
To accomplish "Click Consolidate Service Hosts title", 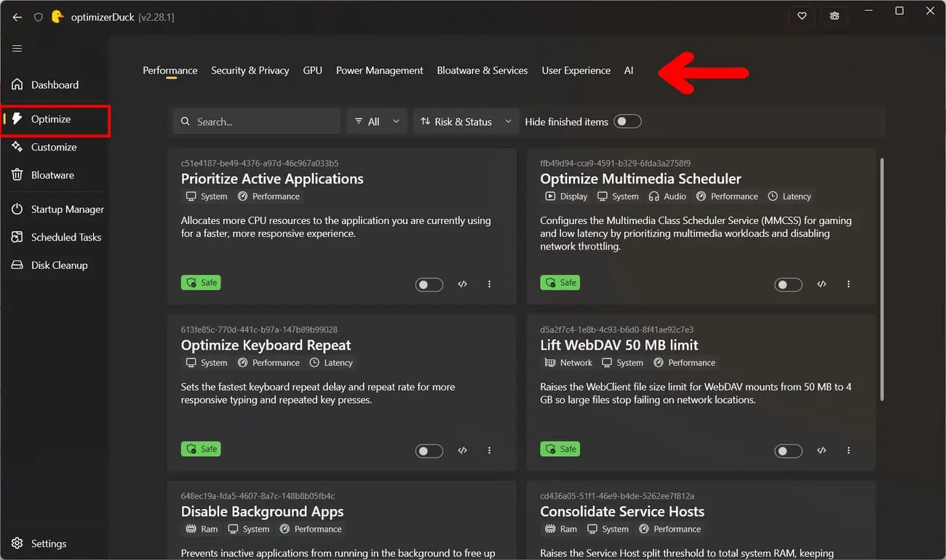I will pyautogui.click(x=622, y=512).
